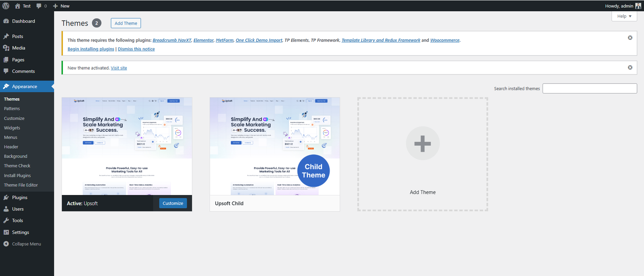
Task: Click the Visit site link
Action: [x=119, y=68]
